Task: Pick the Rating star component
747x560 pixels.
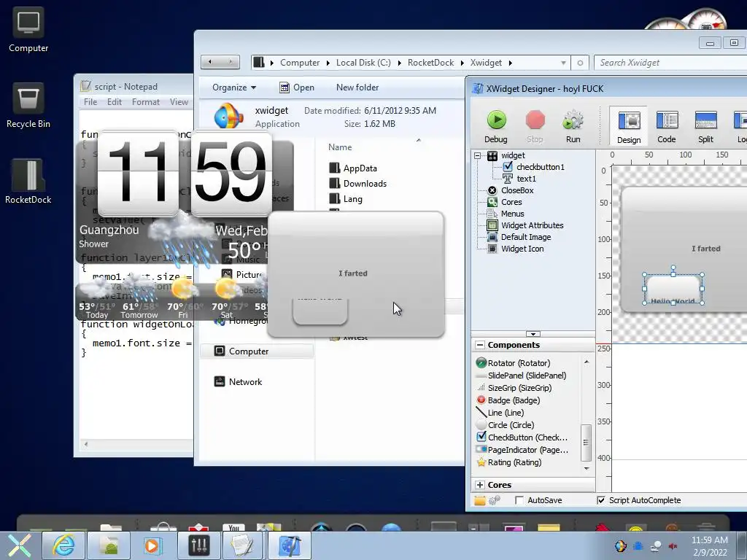Action: (x=508, y=462)
